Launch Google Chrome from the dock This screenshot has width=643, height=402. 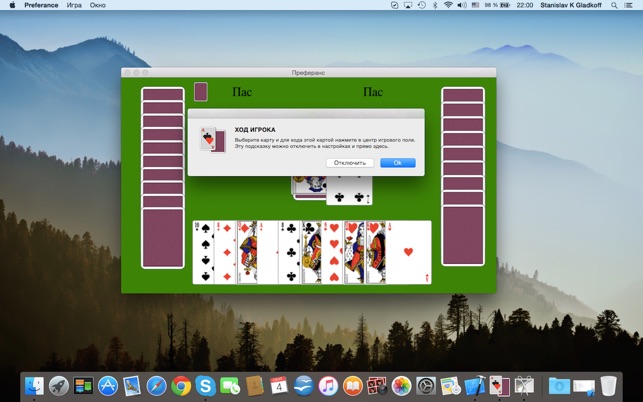[x=181, y=385]
